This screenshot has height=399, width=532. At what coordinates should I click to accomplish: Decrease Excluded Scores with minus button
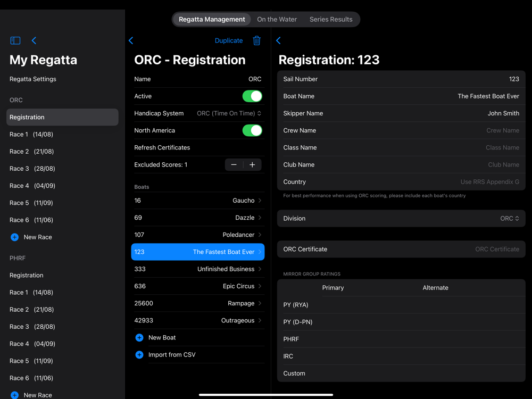point(234,164)
